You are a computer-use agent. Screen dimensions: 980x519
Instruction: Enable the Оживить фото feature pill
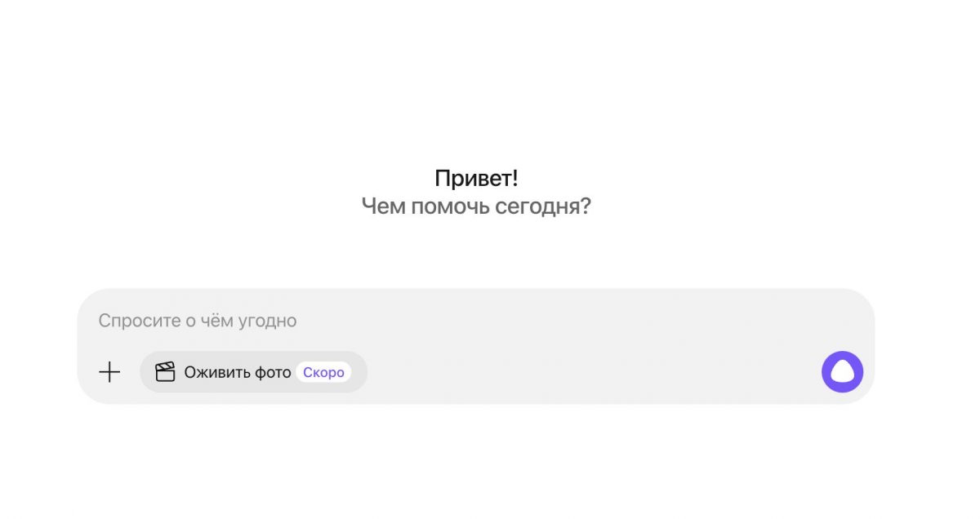[x=253, y=372]
